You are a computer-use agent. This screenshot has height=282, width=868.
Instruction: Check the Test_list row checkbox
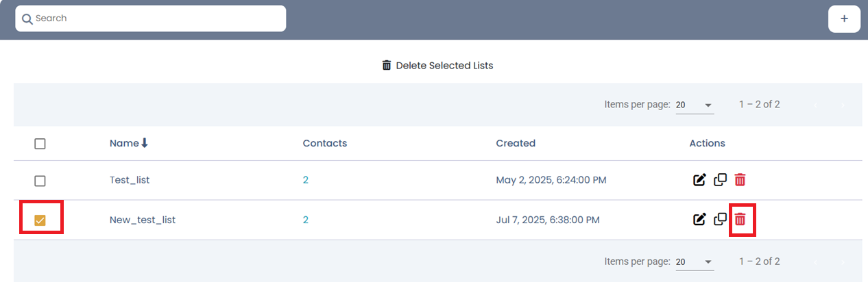pos(40,181)
